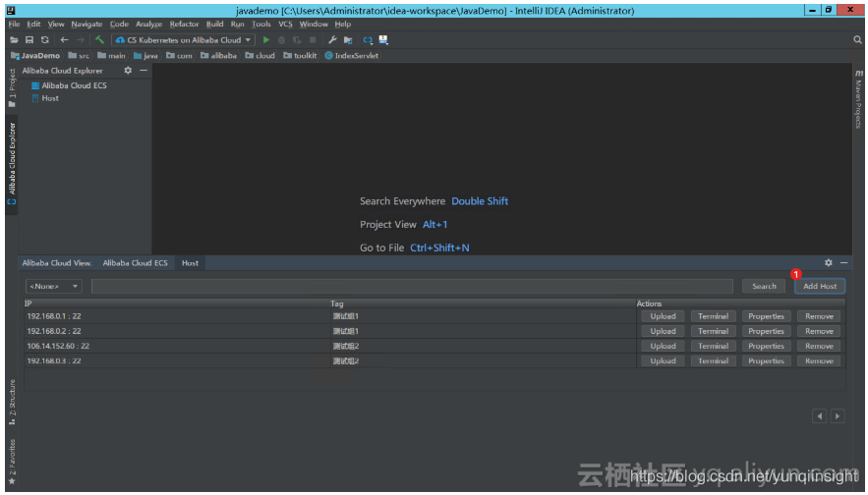The height and width of the screenshot is (495, 868).
Task: Click the green Build hammer icon
Action: (99, 40)
